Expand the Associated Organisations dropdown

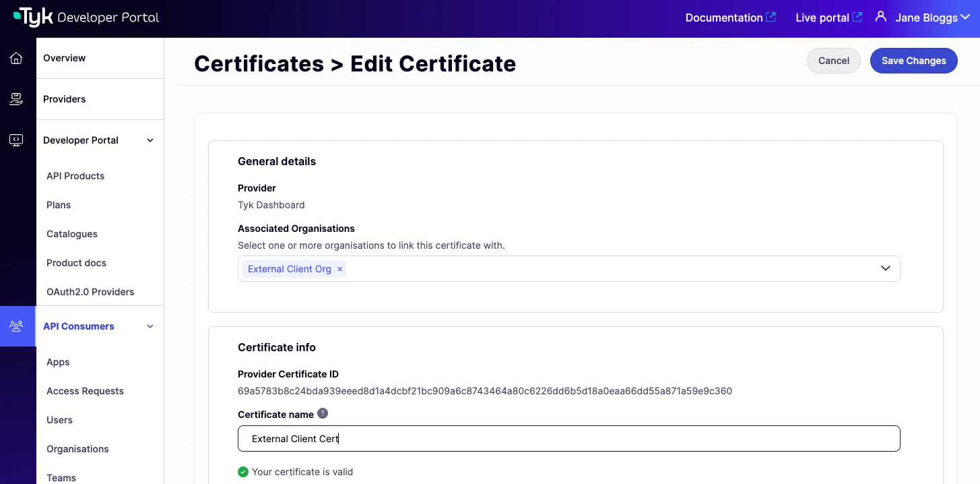point(885,268)
